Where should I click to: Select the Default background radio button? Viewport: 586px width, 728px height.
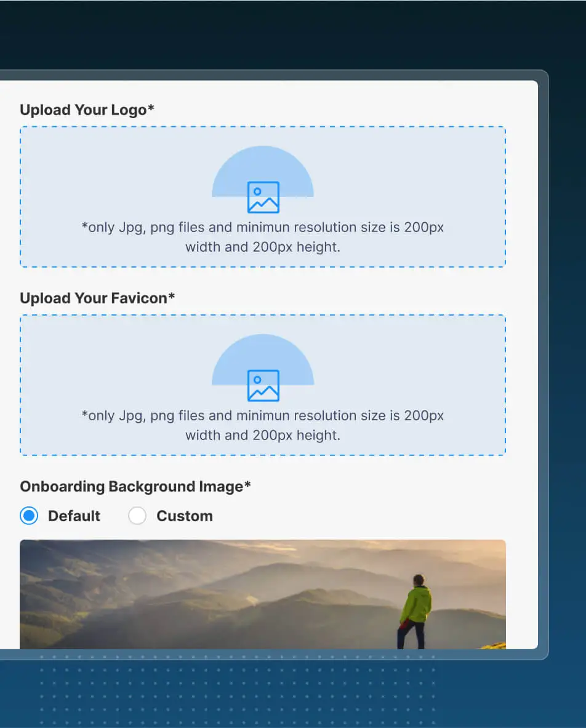29,515
